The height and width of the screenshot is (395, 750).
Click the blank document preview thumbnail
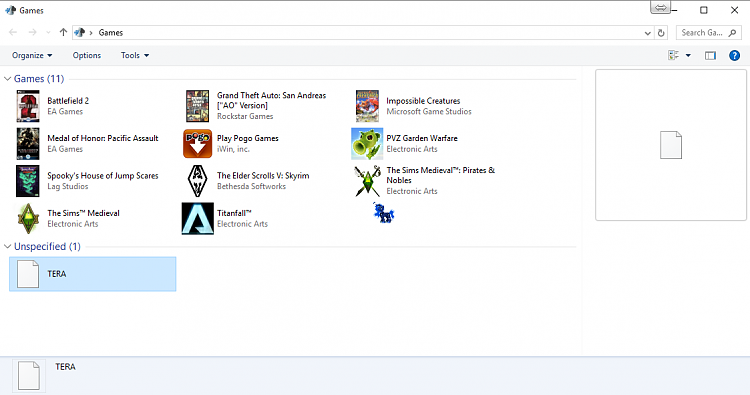coord(671,145)
